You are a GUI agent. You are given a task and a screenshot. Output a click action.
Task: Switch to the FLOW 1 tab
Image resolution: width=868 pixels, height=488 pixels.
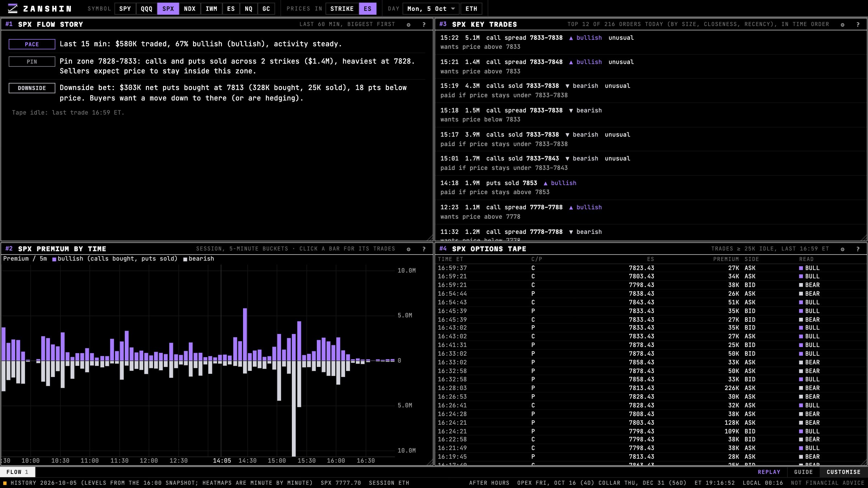pyautogui.click(x=17, y=472)
